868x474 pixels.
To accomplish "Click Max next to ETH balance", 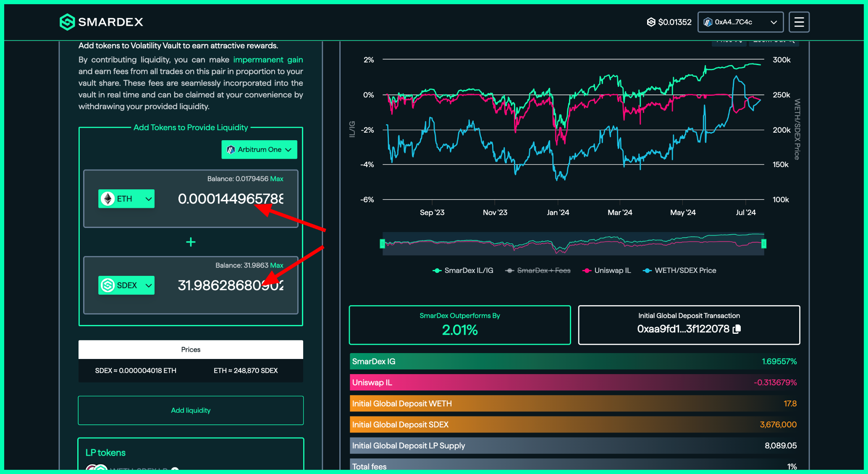I will click(x=276, y=178).
